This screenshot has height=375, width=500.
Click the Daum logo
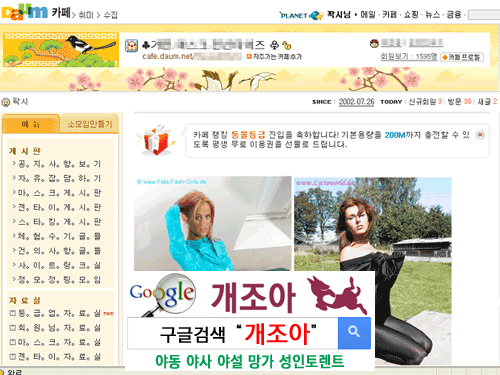(x=24, y=12)
